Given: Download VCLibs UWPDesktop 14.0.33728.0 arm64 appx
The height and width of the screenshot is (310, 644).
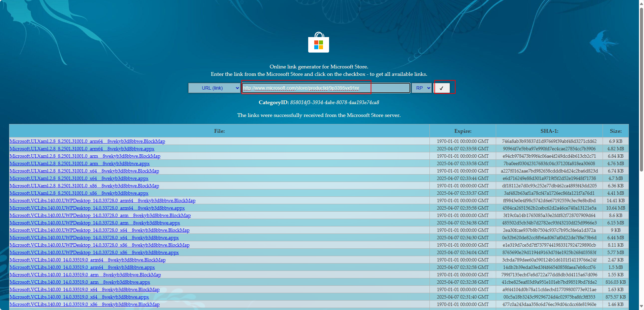Looking at the screenshot, I should click(x=97, y=208).
